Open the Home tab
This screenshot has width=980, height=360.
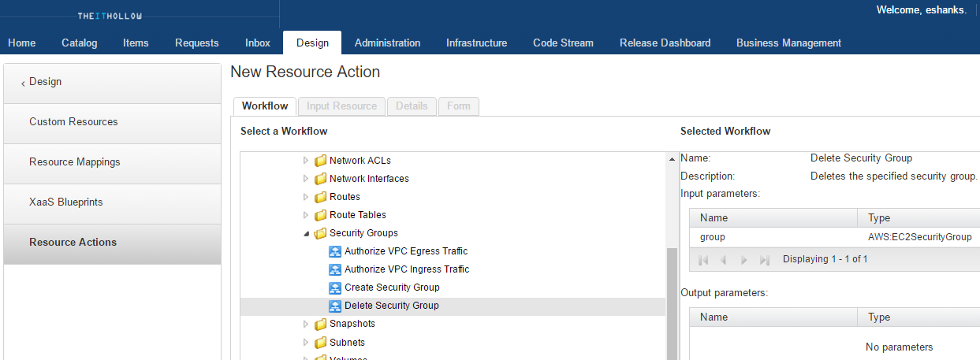[22, 43]
